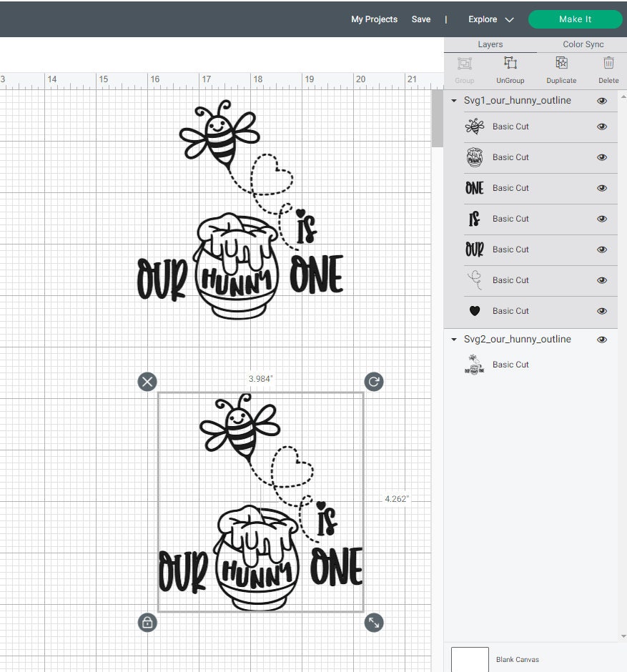Click the lock icon on the selection box
Screen dimensions: 627x672
point(147,623)
